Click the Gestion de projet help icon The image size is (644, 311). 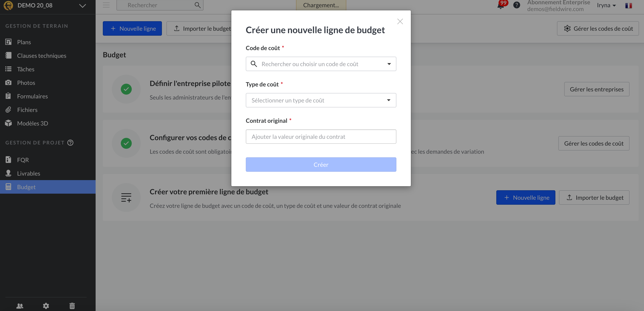(71, 143)
